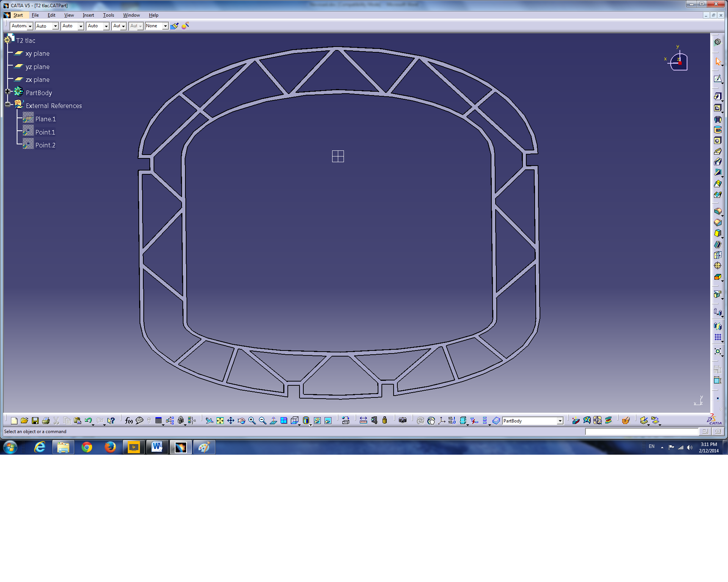This screenshot has height=582, width=728.
Task: Select the Pan view tool
Action: tap(231, 421)
